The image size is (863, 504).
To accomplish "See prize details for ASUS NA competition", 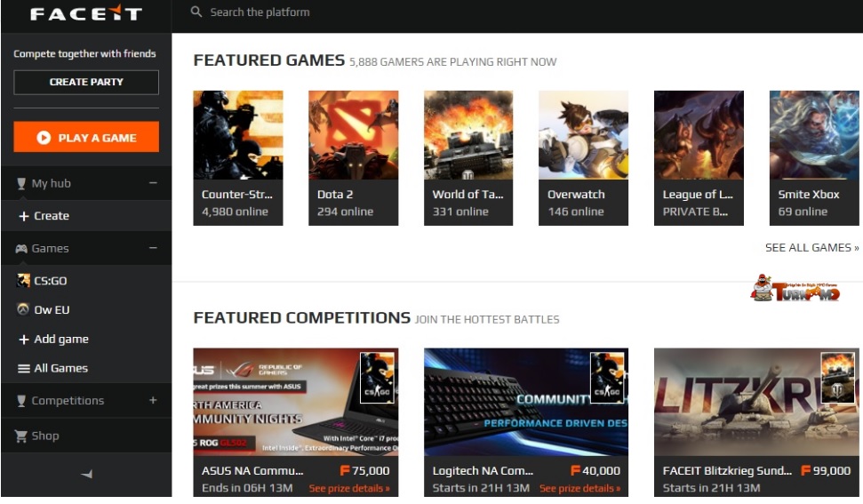I will [349, 488].
